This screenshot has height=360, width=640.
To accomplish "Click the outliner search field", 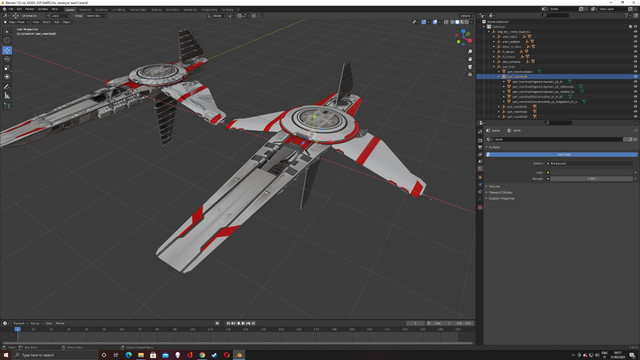I will tap(555, 15).
